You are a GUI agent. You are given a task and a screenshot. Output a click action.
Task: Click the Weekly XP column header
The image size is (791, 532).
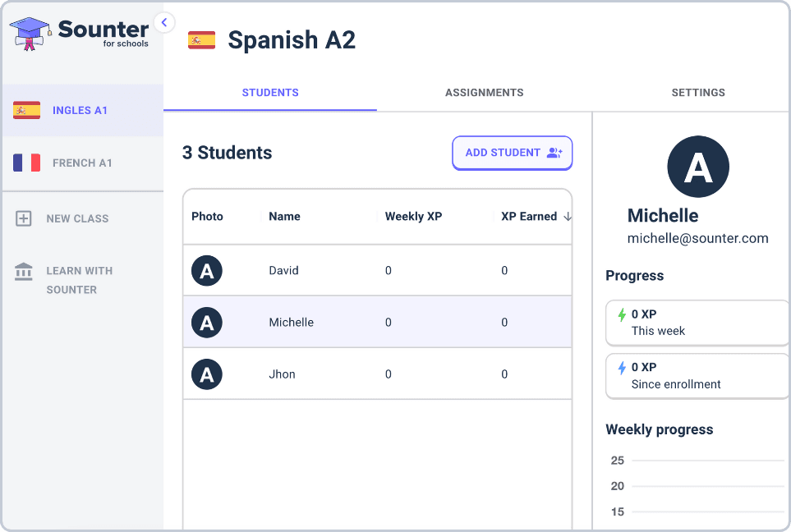[x=413, y=217]
